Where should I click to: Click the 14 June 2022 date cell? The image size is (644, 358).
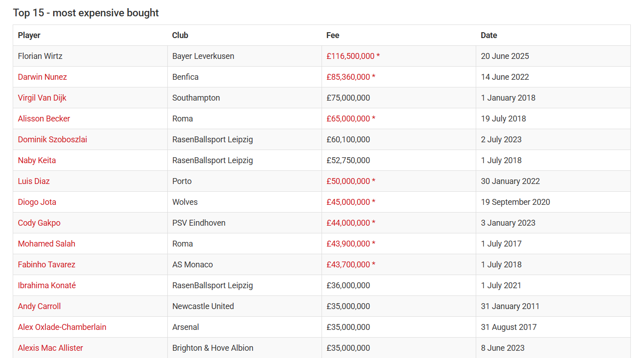click(x=553, y=77)
